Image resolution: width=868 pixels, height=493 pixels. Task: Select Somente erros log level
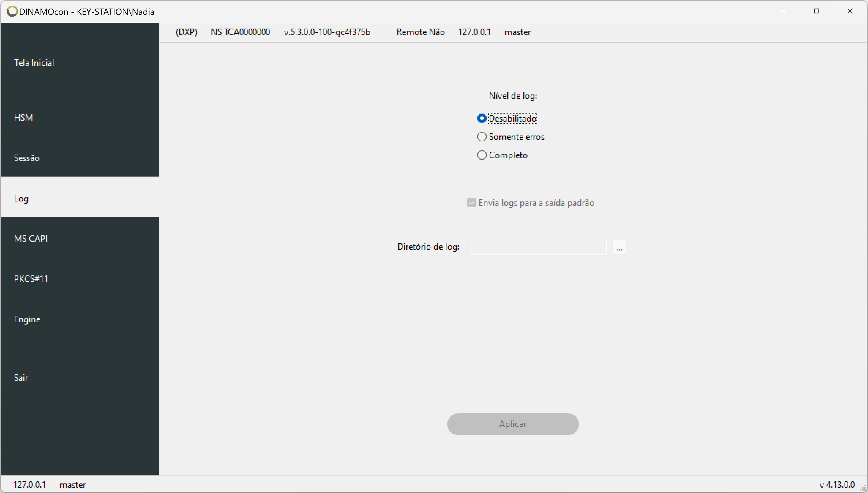pyautogui.click(x=481, y=137)
